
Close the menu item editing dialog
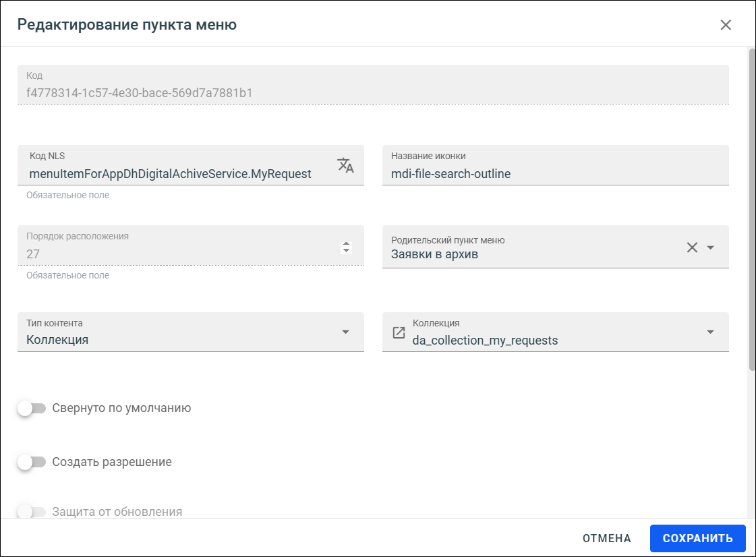click(726, 25)
